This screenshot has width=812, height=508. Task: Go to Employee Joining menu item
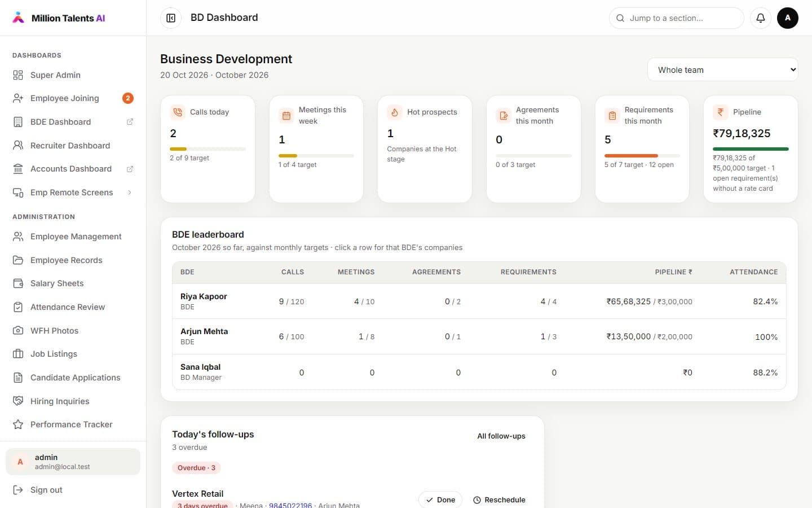73,98
